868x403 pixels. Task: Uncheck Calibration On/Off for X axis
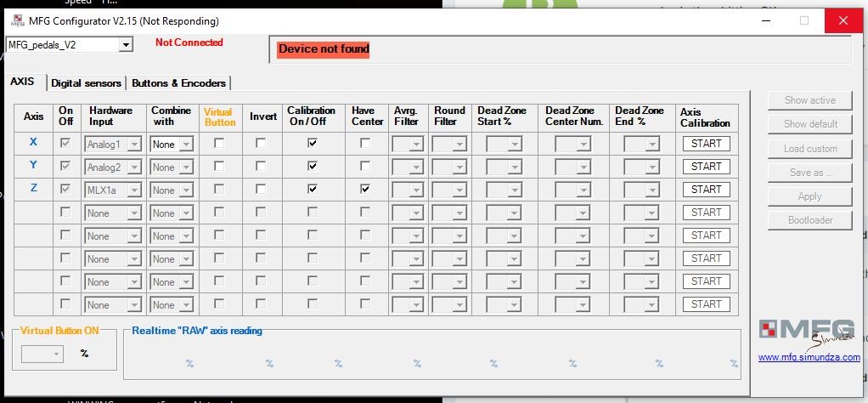[x=313, y=143]
